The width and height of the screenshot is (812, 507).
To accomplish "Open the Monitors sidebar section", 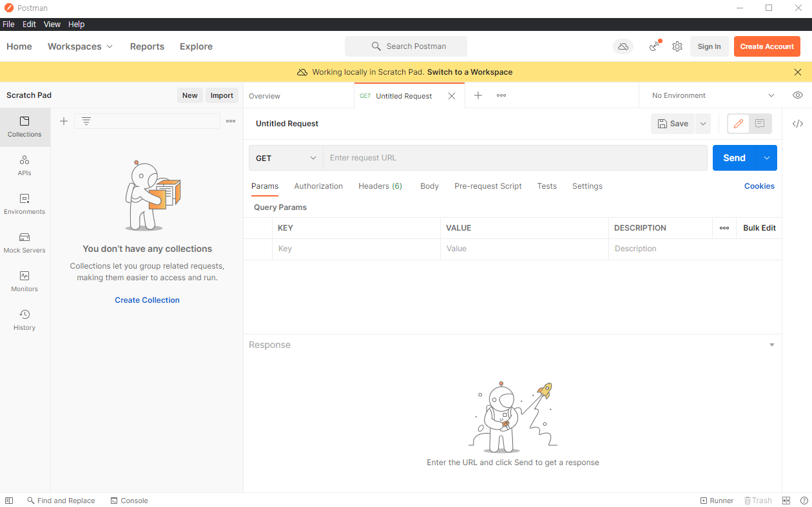I will click(x=24, y=282).
